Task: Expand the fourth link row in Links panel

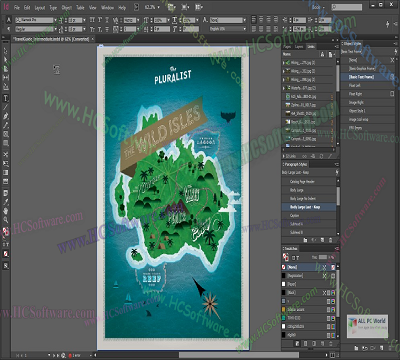Action: click(x=284, y=88)
